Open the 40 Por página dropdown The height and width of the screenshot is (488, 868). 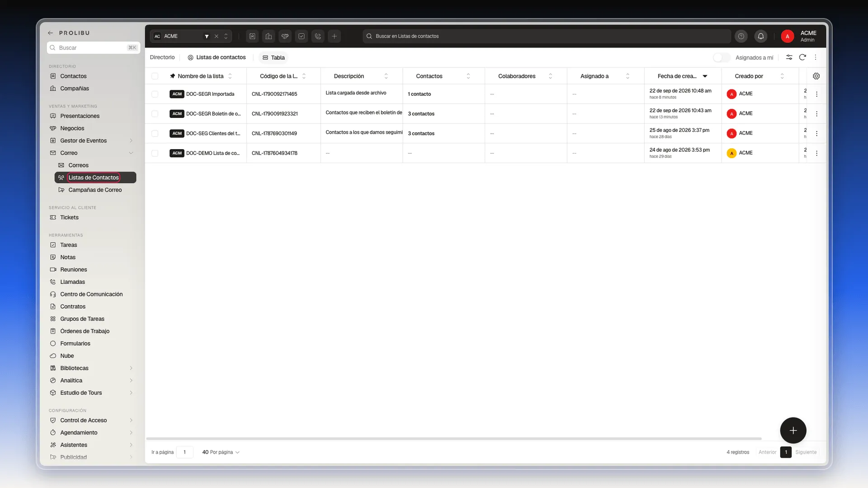221,452
